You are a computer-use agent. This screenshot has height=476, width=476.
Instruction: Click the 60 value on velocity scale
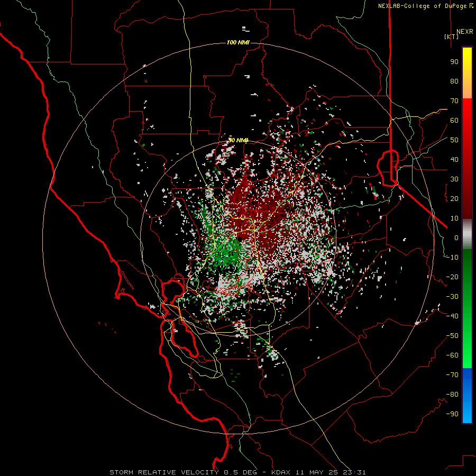click(454, 121)
